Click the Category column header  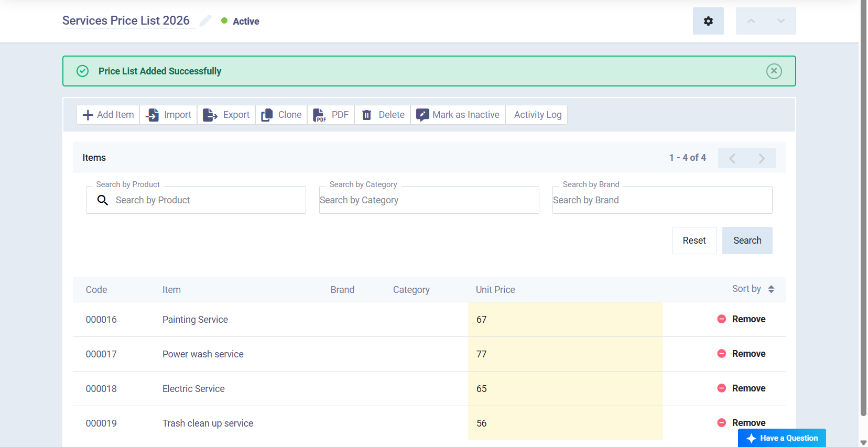(x=411, y=290)
